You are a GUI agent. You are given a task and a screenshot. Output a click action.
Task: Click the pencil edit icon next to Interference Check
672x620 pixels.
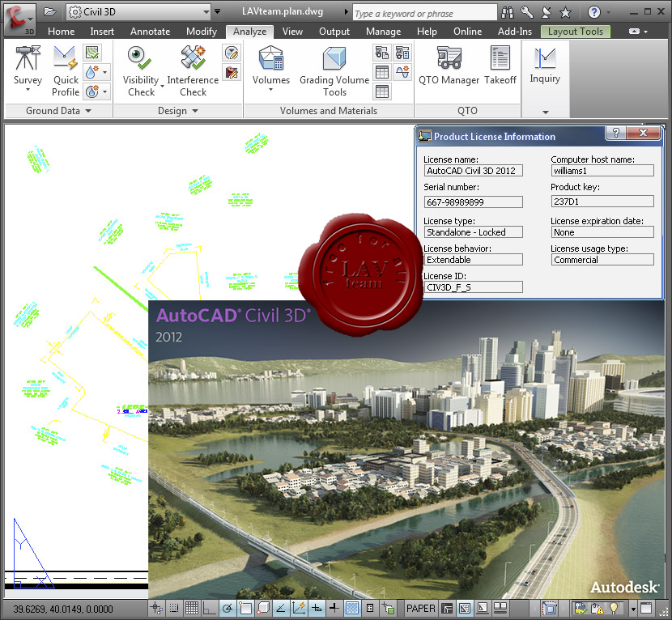232,53
